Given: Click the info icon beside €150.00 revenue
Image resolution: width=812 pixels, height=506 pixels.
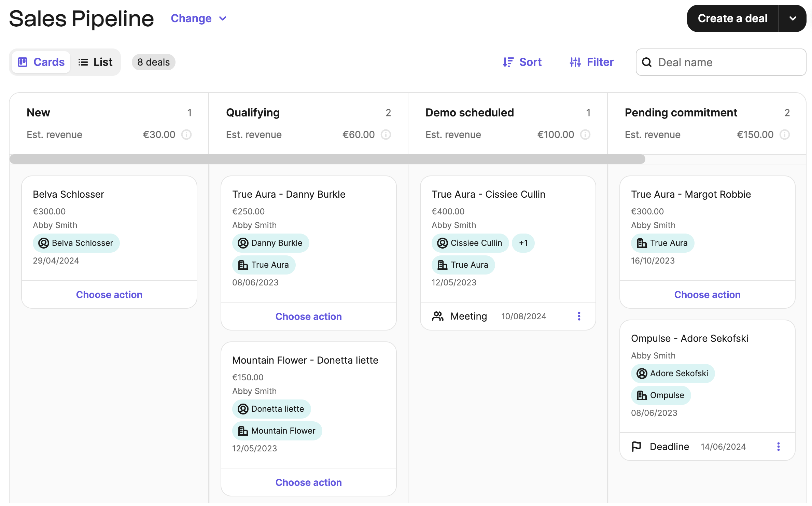Looking at the screenshot, I should point(785,135).
